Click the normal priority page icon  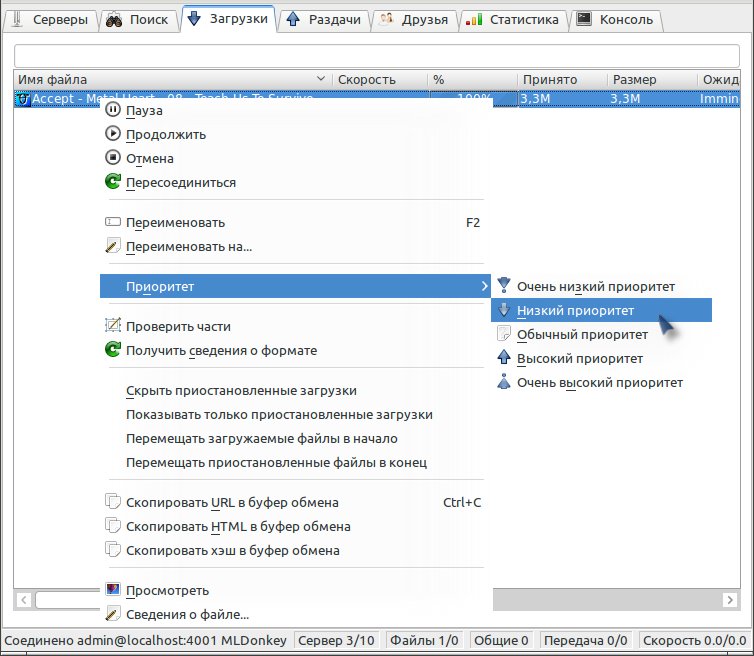pyautogui.click(x=503, y=333)
